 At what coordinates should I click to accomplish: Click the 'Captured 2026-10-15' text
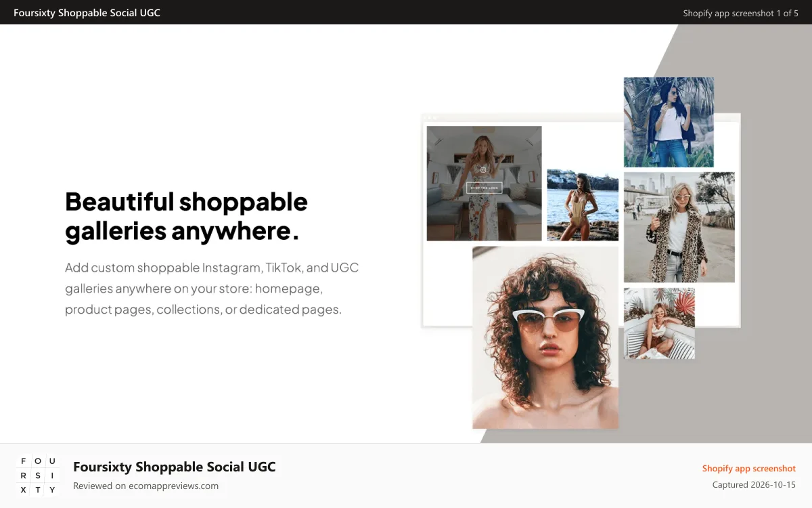pyautogui.click(x=754, y=485)
